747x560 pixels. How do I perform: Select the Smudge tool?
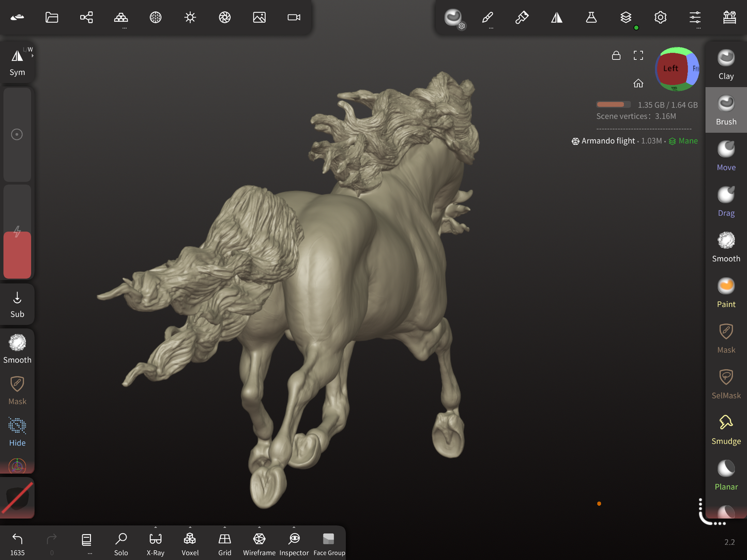point(726,430)
